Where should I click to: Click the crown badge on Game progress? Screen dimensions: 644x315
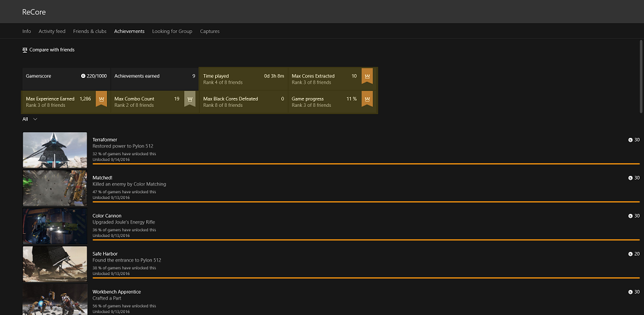coord(367,99)
